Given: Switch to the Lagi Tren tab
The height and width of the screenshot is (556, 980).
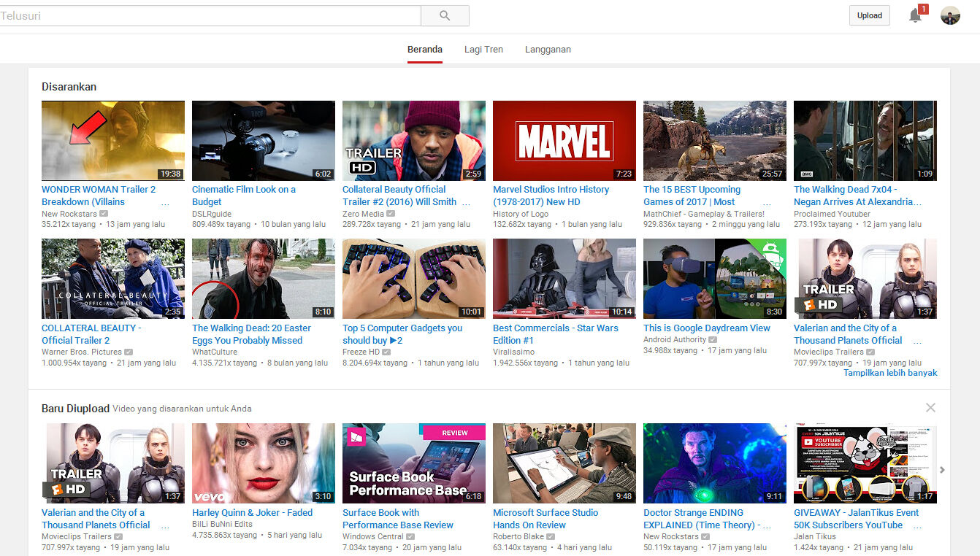Looking at the screenshot, I should coord(483,50).
